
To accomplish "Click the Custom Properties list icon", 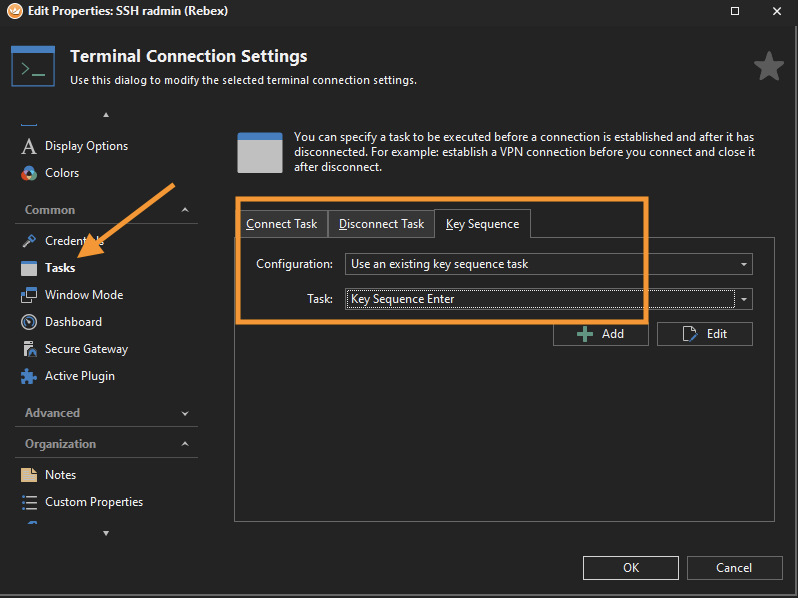I will point(28,502).
